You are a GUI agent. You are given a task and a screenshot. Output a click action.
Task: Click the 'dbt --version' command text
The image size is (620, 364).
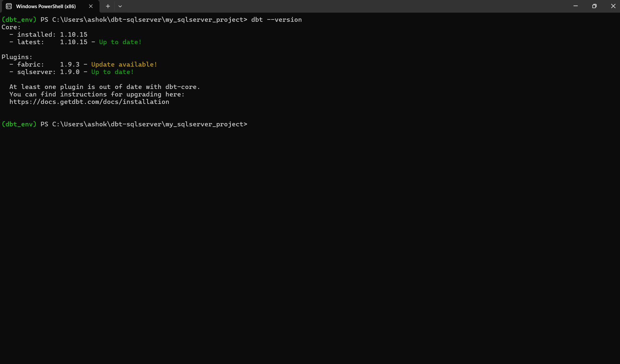coord(276,20)
